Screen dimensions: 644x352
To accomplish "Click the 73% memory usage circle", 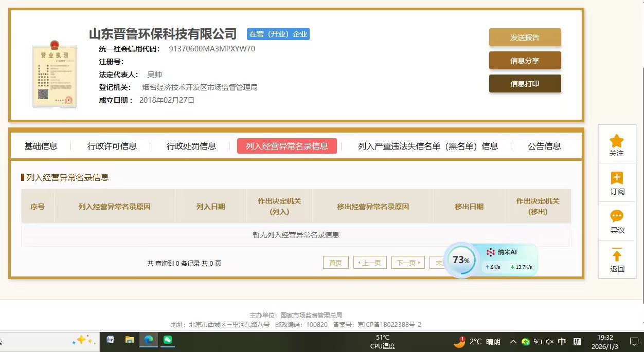I will [461, 260].
